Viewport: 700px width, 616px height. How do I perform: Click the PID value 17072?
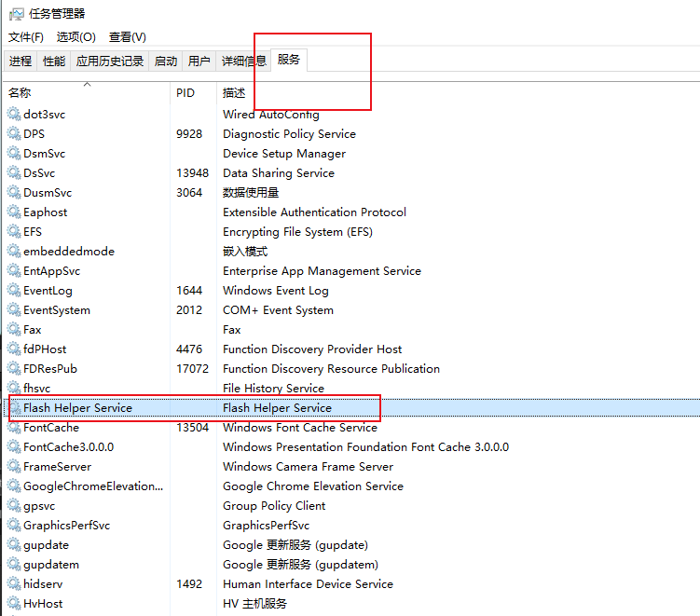point(192,369)
